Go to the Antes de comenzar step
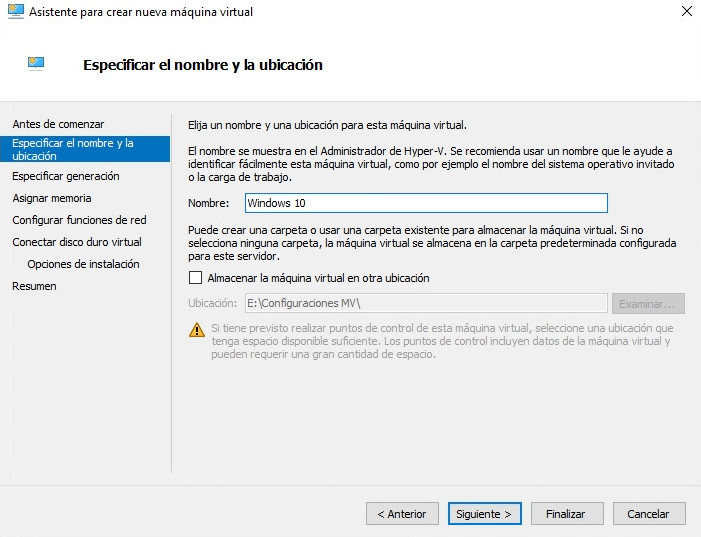Viewport: 701px width, 537px height. click(58, 124)
